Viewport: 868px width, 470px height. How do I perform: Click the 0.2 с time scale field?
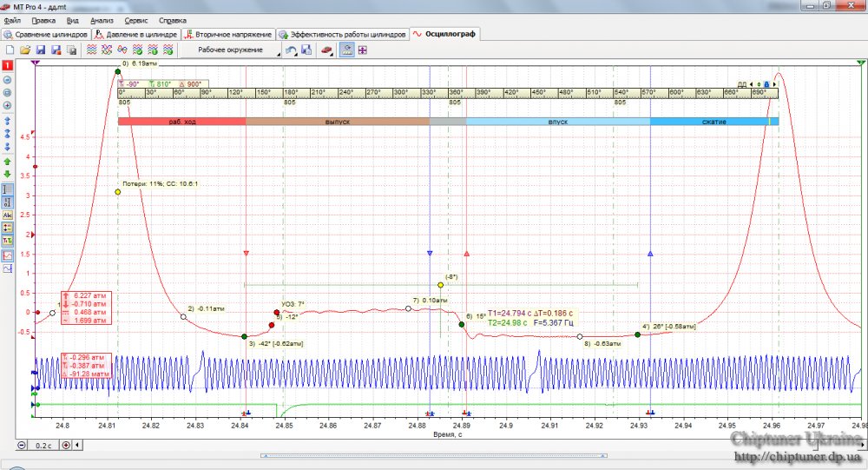point(43,445)
